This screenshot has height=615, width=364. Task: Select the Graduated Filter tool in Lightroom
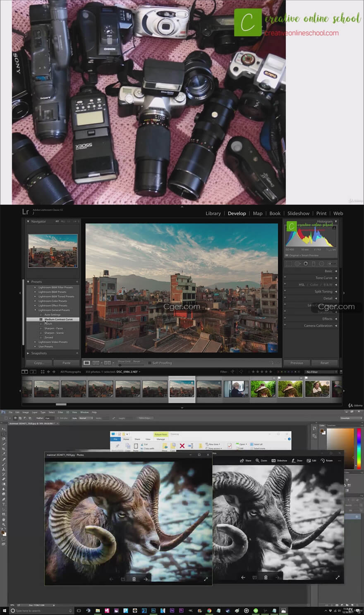tap(314, 264)
